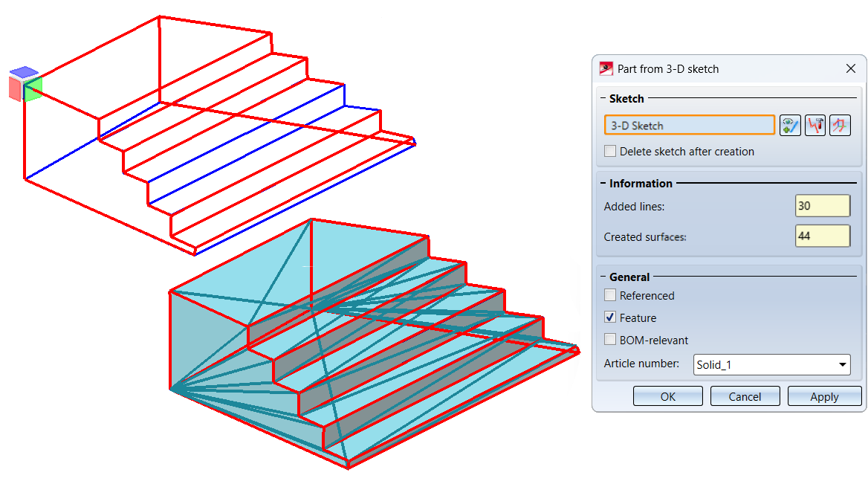Click the Added lines label
The image size is (868, 484).
click(x=634, y=207)
